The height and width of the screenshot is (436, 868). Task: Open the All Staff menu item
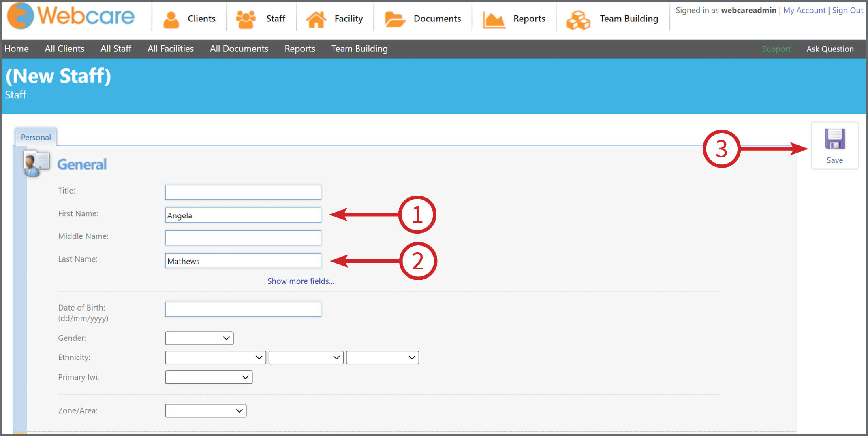coord(116,49)
